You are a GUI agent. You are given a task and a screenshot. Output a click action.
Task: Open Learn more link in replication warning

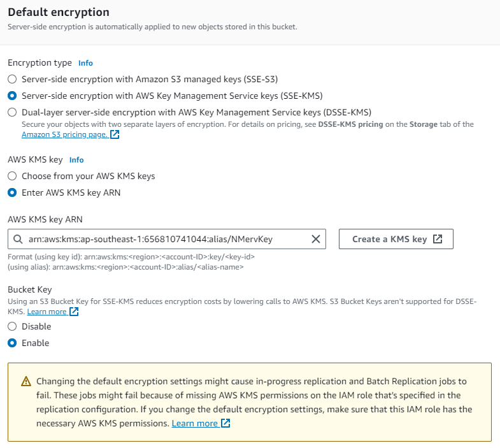click(x=194, y=423)
